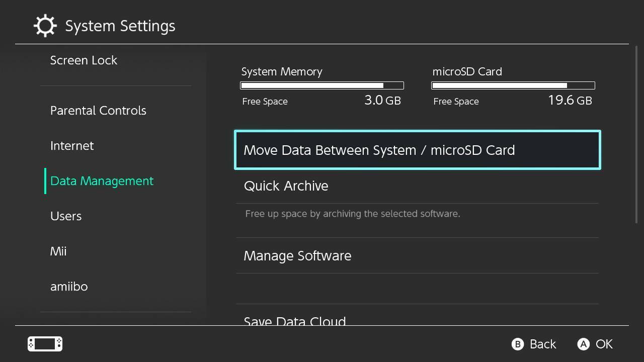The image size is (644, 362).
Task: Click the settings list scrollbar
Action: click(x=636, y=134)
